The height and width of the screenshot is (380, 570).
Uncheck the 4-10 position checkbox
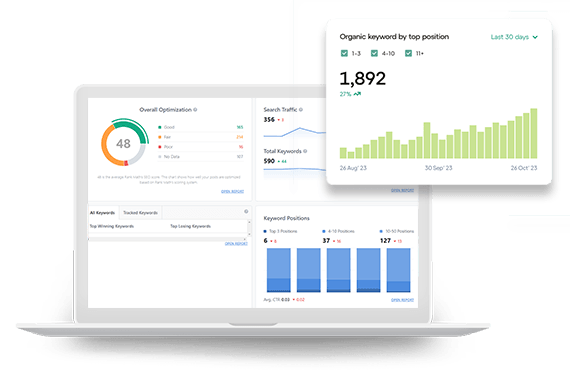(x=374, y=53)
